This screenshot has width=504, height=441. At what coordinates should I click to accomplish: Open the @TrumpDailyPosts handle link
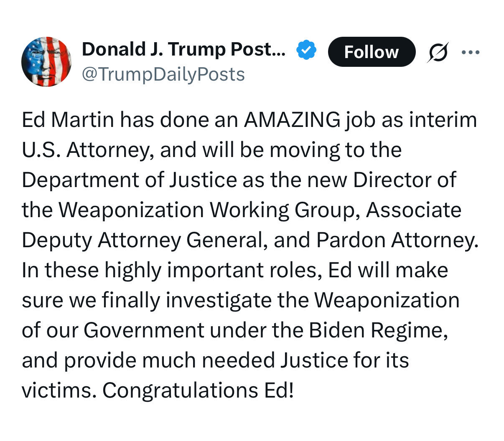tap(163, 74)
